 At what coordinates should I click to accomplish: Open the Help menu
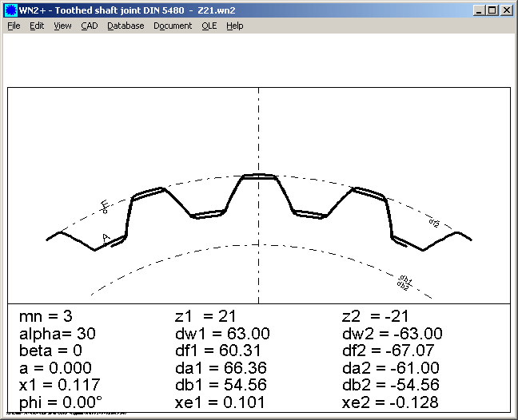click(x=234, y=26)
